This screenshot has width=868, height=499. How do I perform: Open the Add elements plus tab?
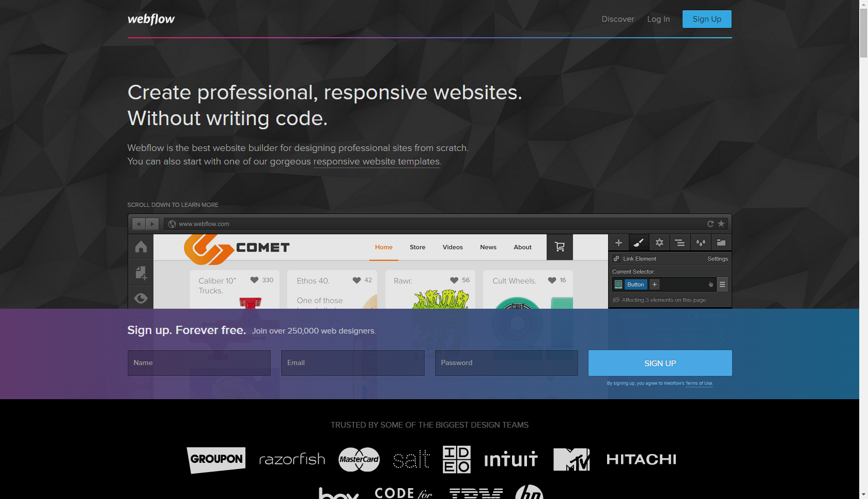pyautogui.click(x=618, y=243)
